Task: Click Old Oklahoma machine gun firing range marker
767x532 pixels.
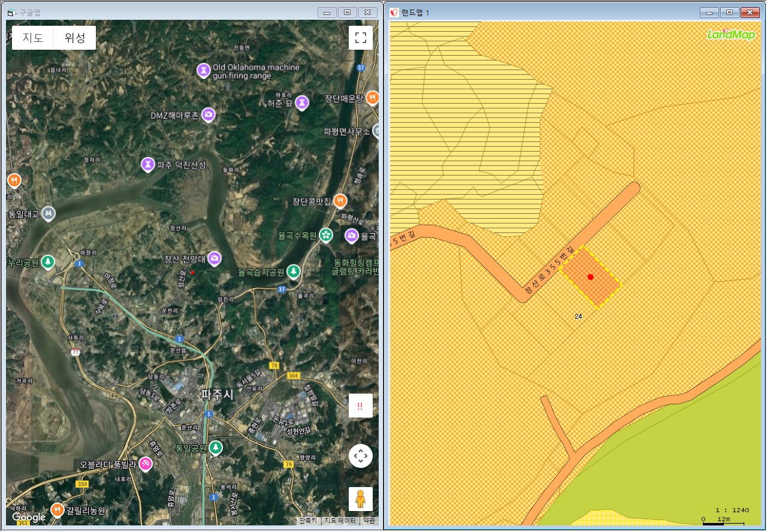Action: click(204, 71)
